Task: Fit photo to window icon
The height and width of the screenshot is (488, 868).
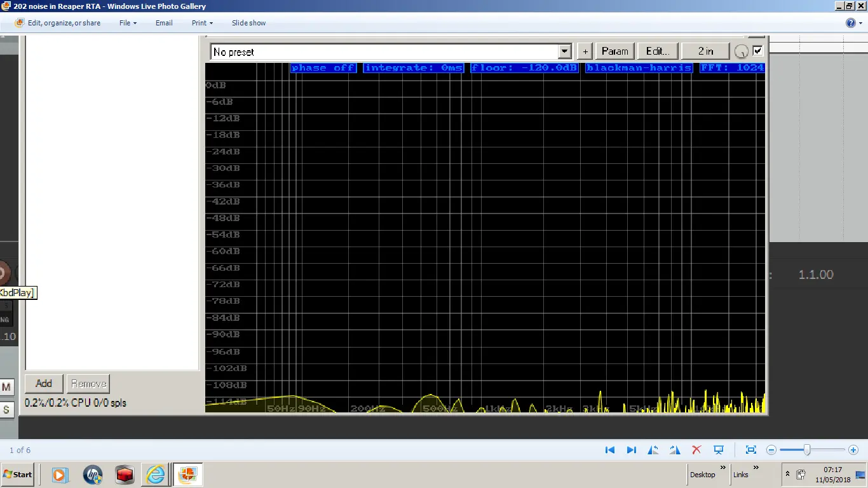Action: click(x=750, y=450)
